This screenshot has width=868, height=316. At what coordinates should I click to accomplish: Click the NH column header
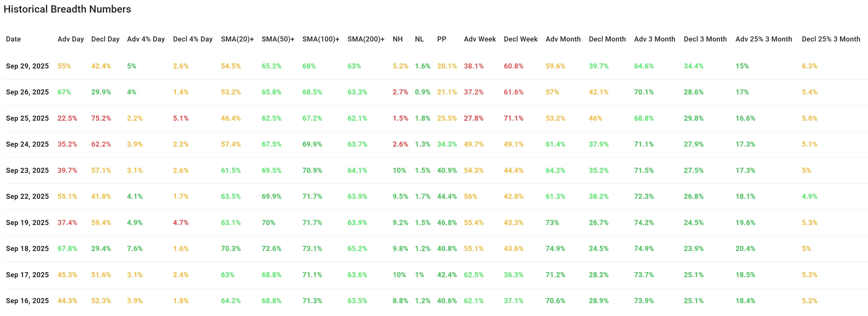[398, 39]
